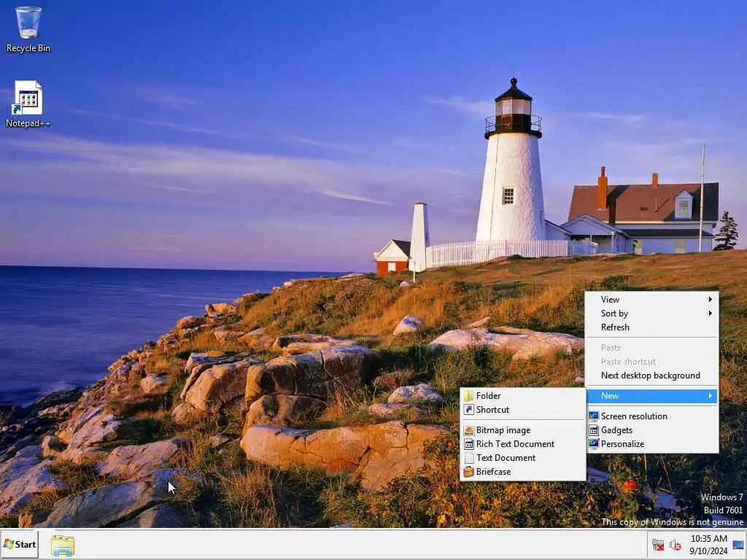Open Windows Explorer from the taskbar

[63, 545]
